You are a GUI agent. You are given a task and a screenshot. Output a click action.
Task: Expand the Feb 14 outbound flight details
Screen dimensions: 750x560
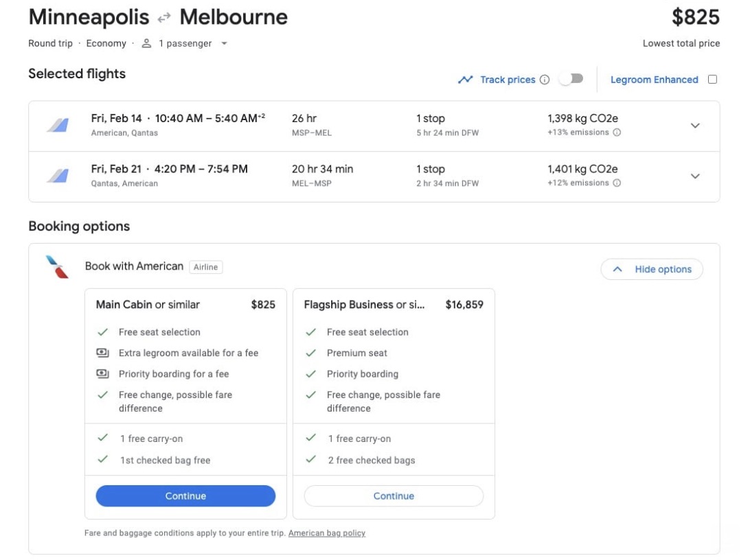tap(695, 126)
